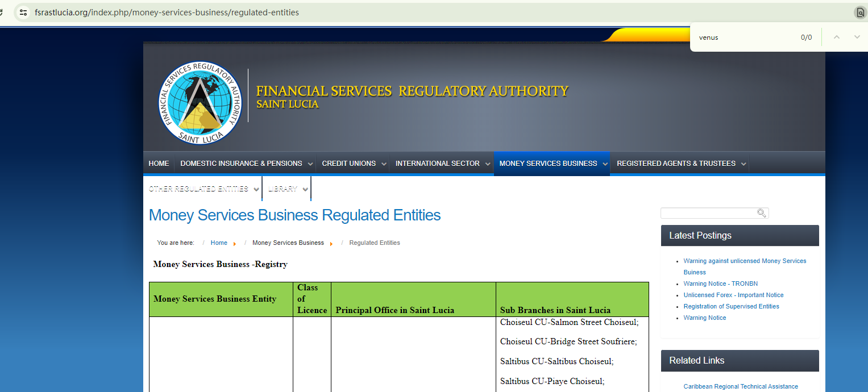The height and width of the screenshot is (392, 868).
Task: Open Registration of Supervised Entities link
Action: [x=731, y=306]
